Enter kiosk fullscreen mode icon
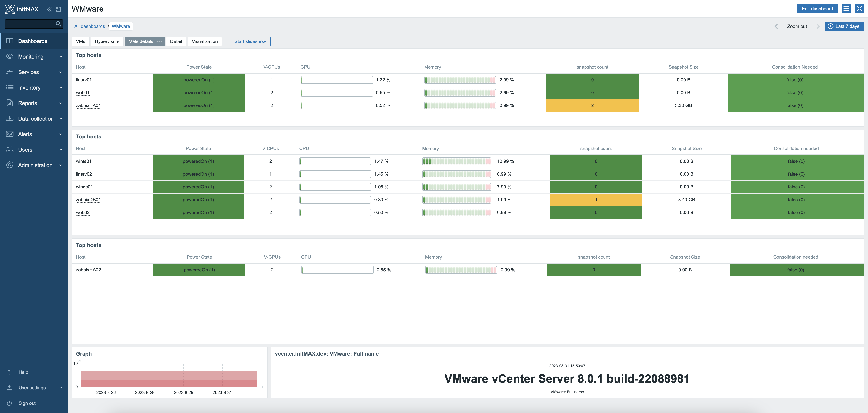This screenshot has height=413, width=868. coord(859,9)
